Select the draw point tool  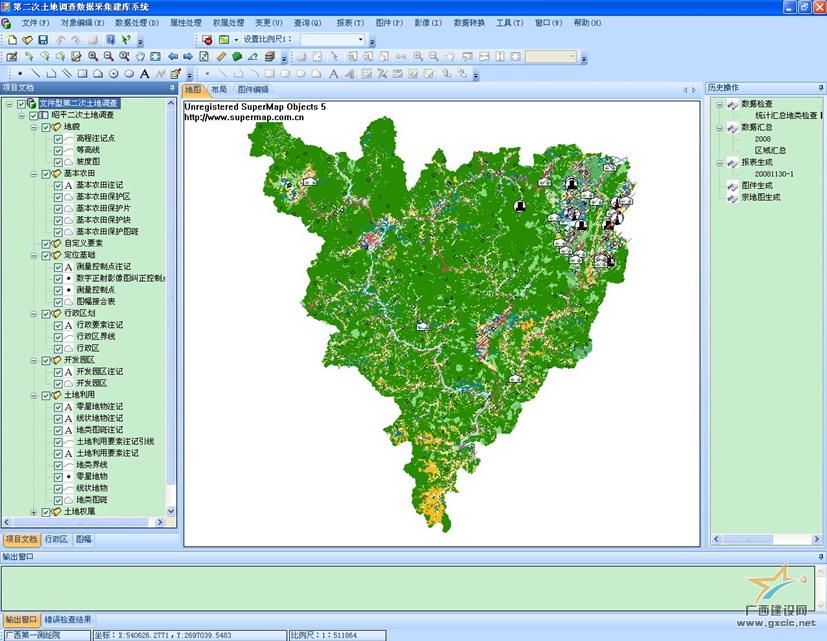click(x=20, y=74)
